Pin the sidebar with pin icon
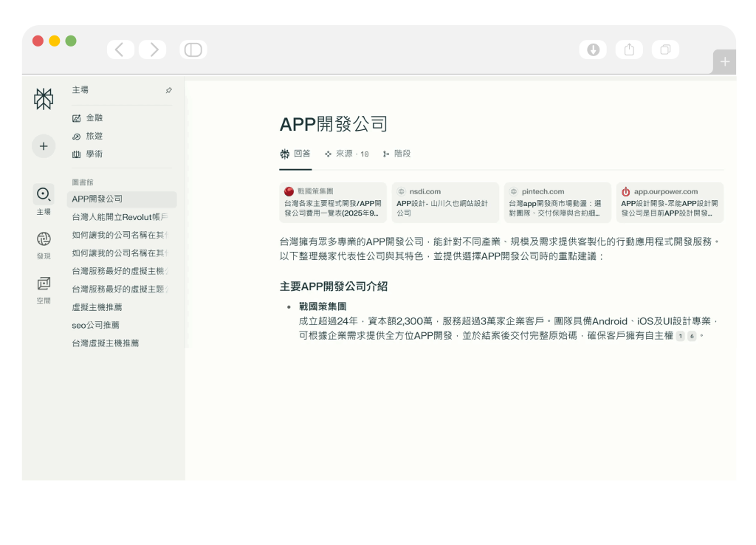Viewport: 756px width, 545px height. (x=169, y=90)
